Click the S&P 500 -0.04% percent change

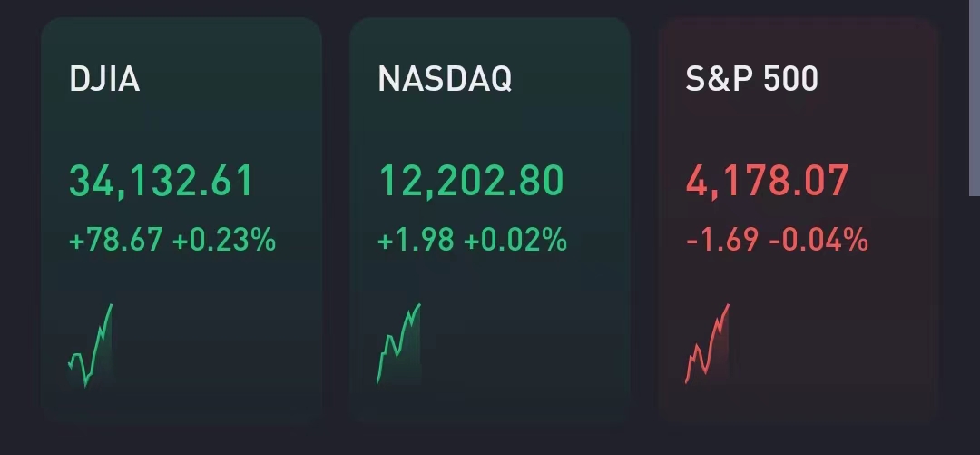818,241
